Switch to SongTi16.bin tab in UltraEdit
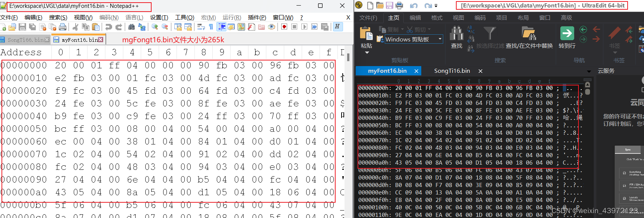 point(452,71)
